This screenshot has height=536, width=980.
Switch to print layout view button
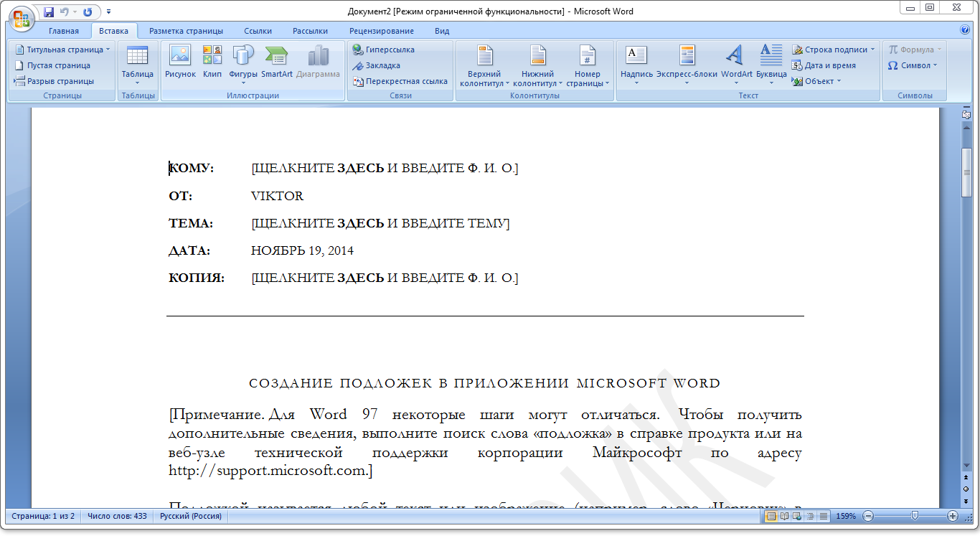(771, 516)
